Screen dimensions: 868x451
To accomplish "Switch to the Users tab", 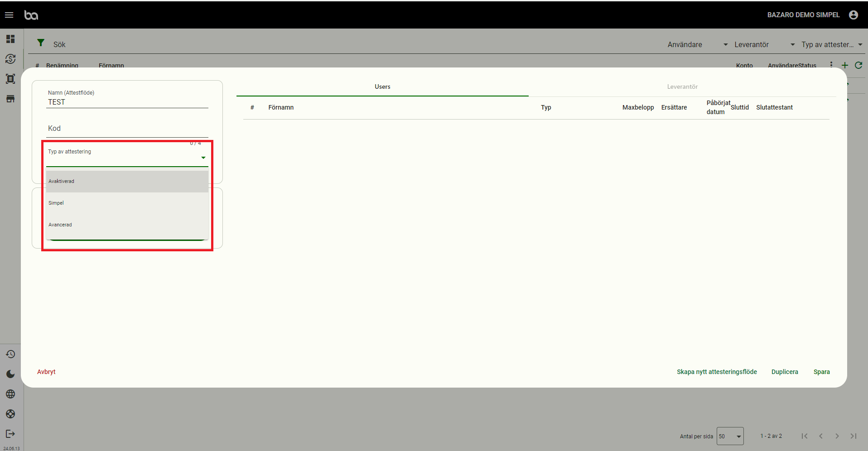I will coord(382,86).
